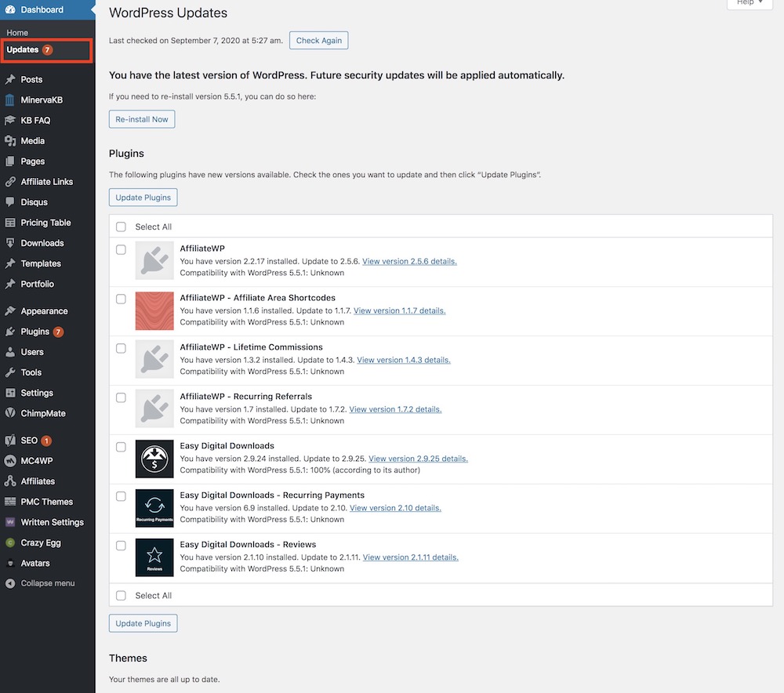Click the Affiliate Links chain icon
The width and height of the screenshot is (784, 693).
coord(10,182)
